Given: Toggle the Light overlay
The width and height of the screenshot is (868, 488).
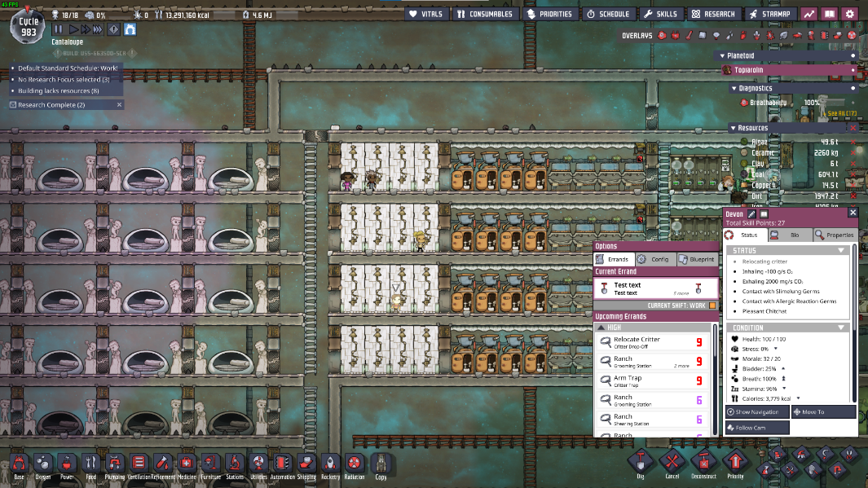Looking at the screenshot, I should click(x=716, y=35).
